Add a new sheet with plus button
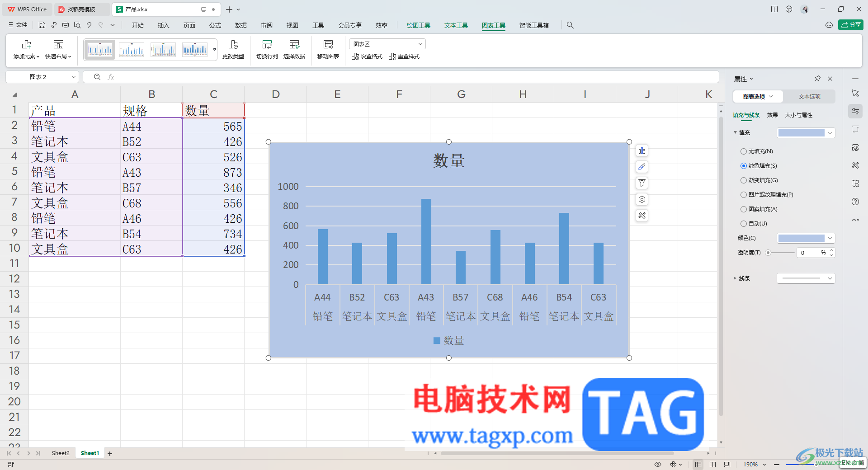The height and width of the screenshot is (470, 868). pyautogui.click(x=109, y=453)
